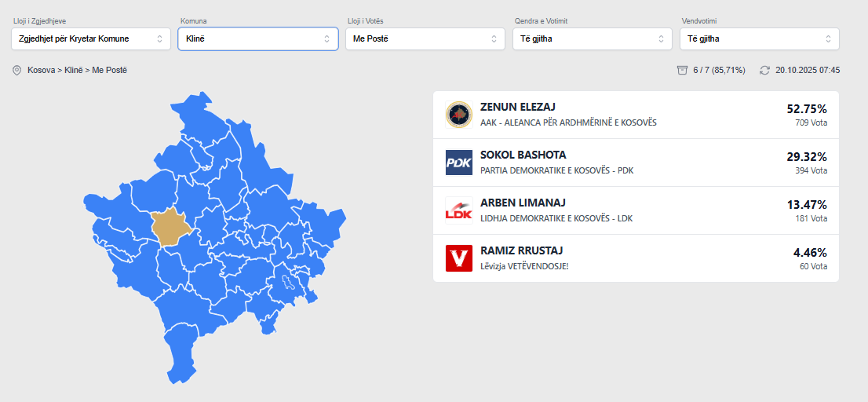Click the 52.75% vote percentage
The image size is (868, 402).
[x=807, y=108]
